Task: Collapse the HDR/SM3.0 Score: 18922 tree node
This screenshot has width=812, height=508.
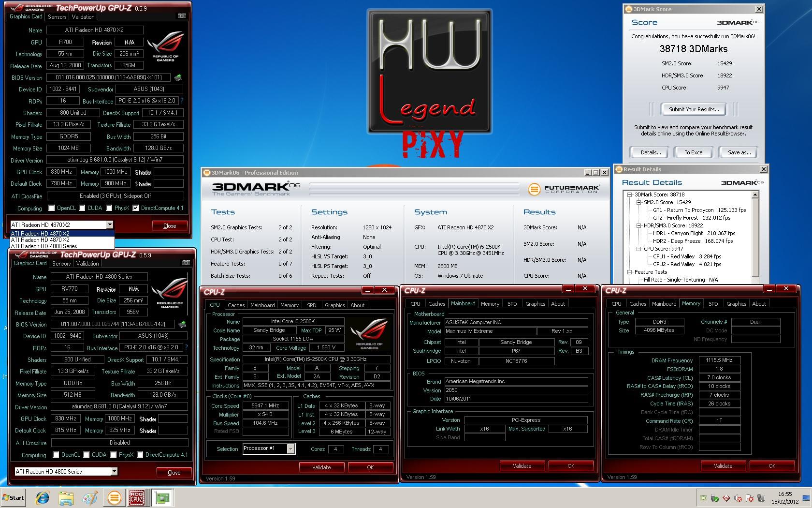Action: pyautogui.click(x=638, y=225)
